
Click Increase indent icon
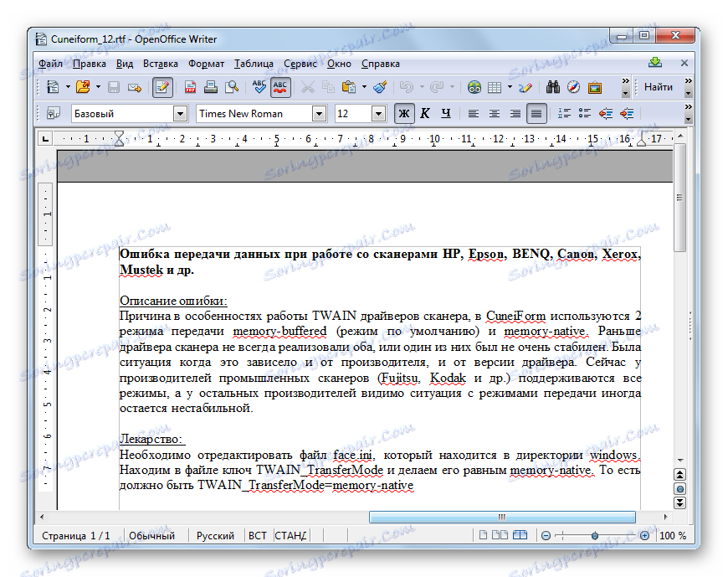tap(626, 113)
